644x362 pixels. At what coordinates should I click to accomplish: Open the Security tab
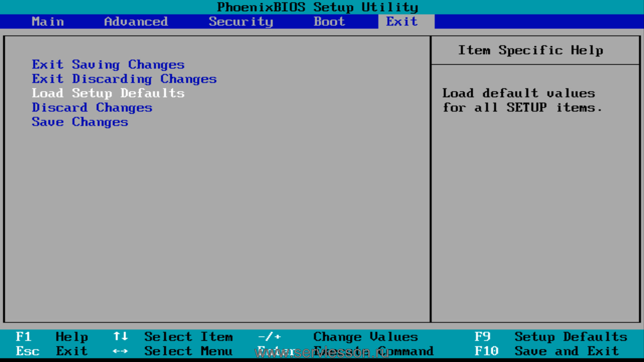(x=241, y=21)
